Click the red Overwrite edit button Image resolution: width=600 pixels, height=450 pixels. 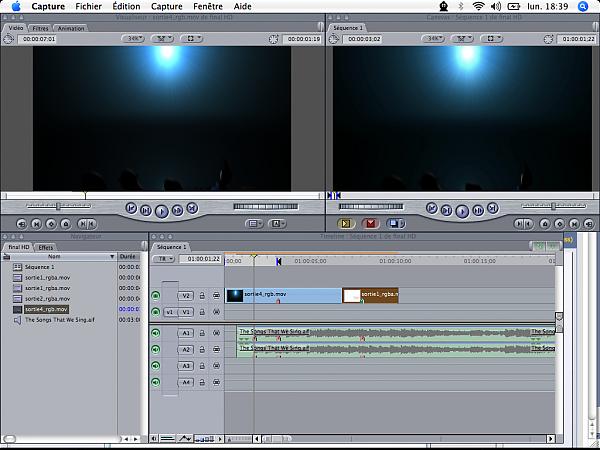coord(370,224)
